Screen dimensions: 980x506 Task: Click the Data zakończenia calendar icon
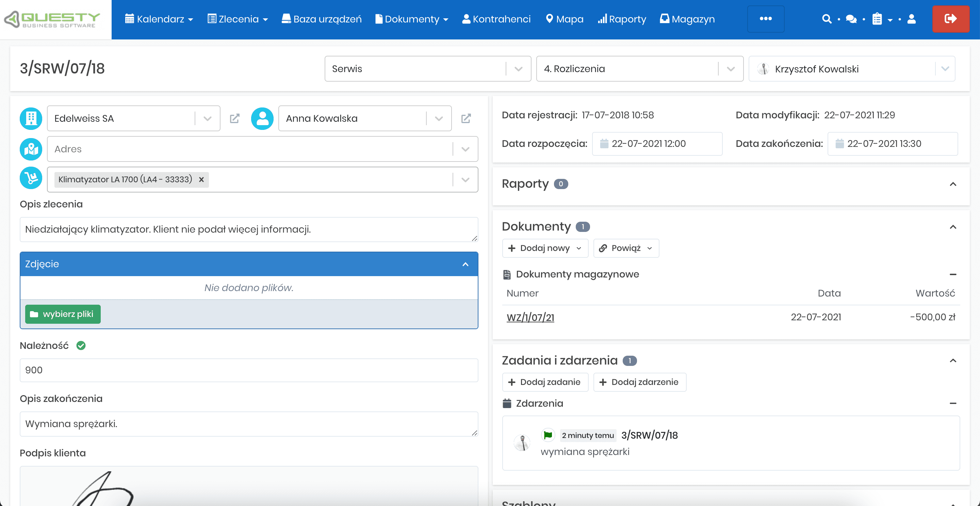point(839,144)
